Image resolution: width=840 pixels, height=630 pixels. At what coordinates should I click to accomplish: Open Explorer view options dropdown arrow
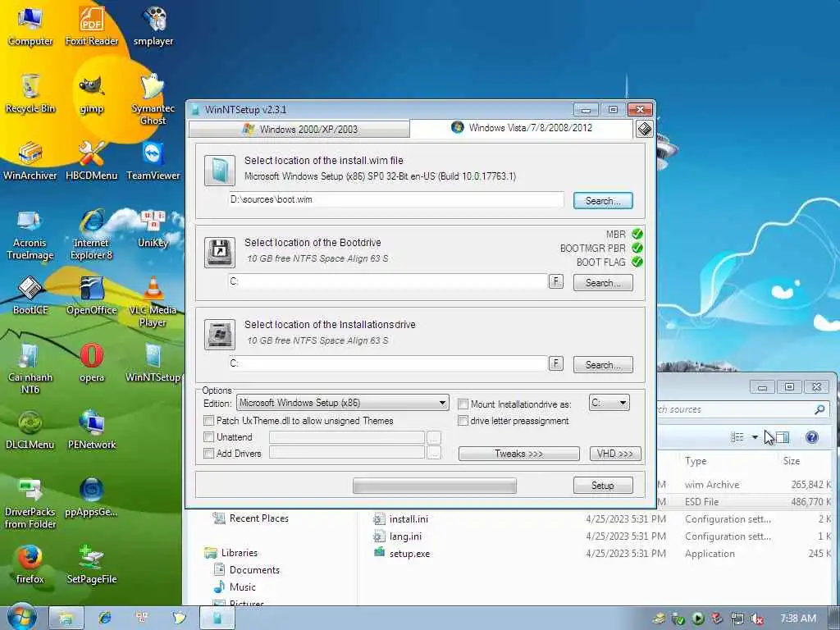click(755, 437)
